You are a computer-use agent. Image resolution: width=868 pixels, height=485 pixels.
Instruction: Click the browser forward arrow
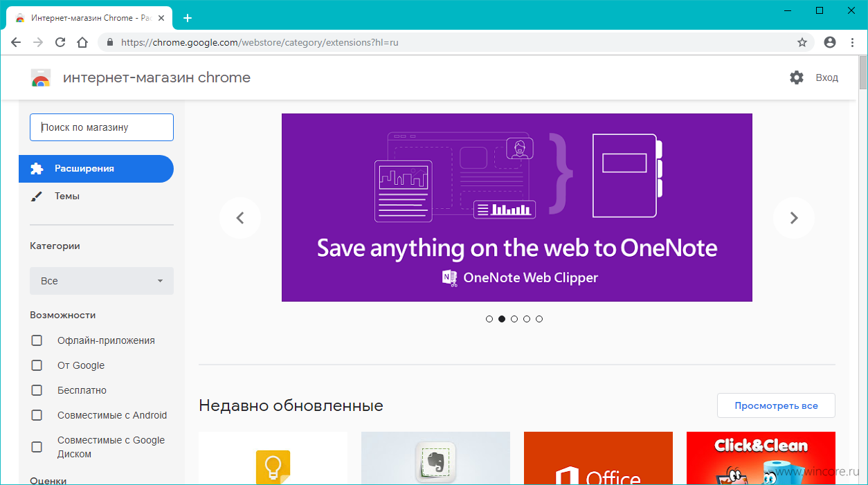[38, 42]
